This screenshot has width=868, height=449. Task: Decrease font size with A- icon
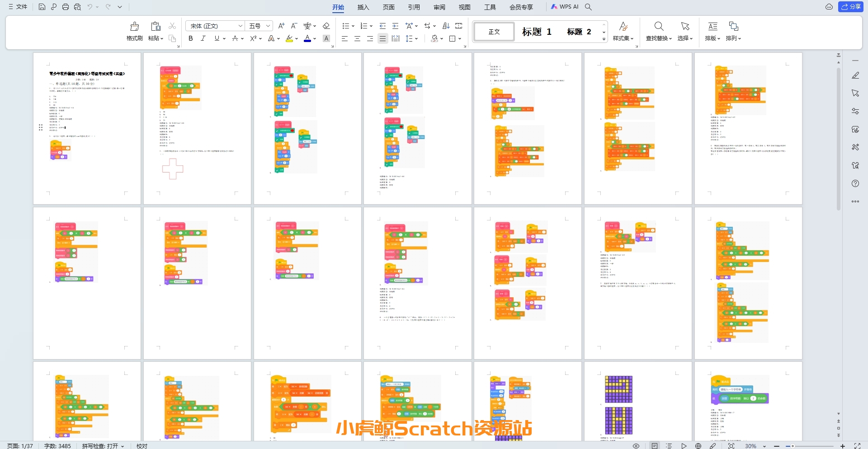point(294,26)
